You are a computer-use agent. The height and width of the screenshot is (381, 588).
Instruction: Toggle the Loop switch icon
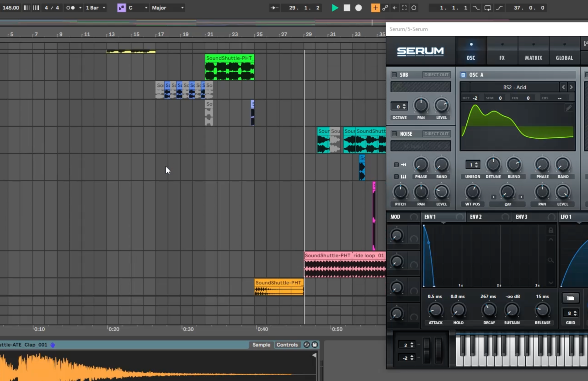pyautogui.click(x=488, y=8)
